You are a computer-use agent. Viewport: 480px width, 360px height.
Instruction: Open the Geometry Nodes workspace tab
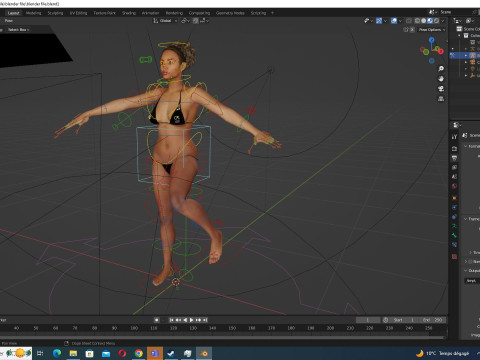[230, 13]
